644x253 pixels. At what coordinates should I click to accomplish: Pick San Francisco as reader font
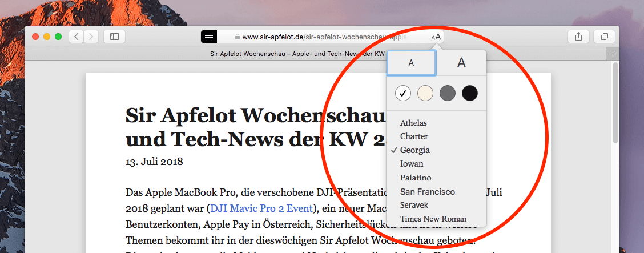(427, 191)
